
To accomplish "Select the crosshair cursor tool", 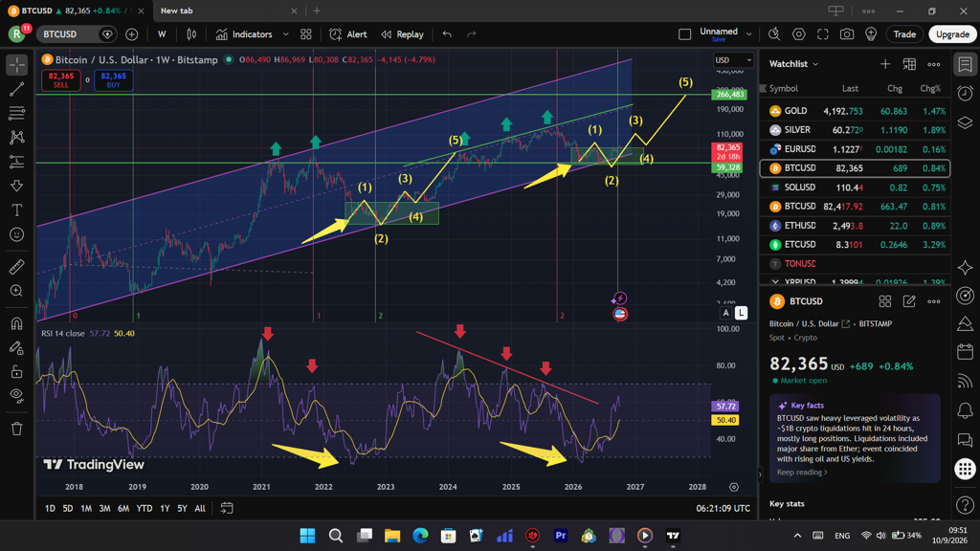I will point(17,64).
